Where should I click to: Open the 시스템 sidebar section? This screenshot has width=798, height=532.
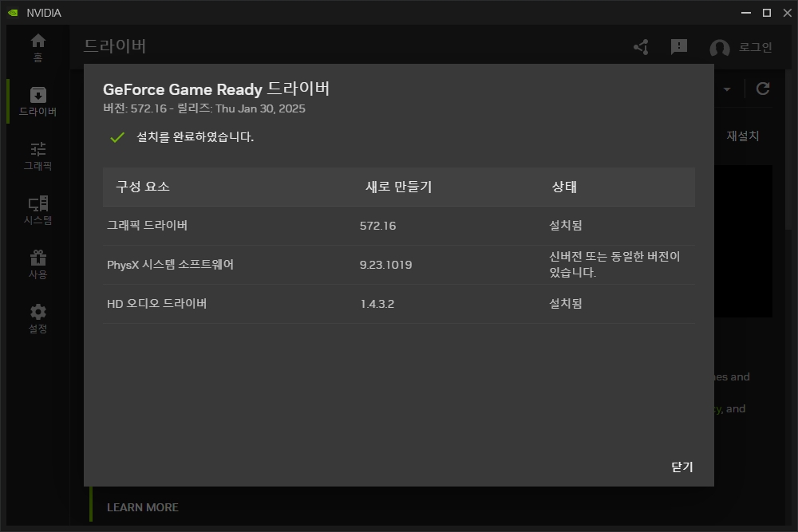point(38,210)
